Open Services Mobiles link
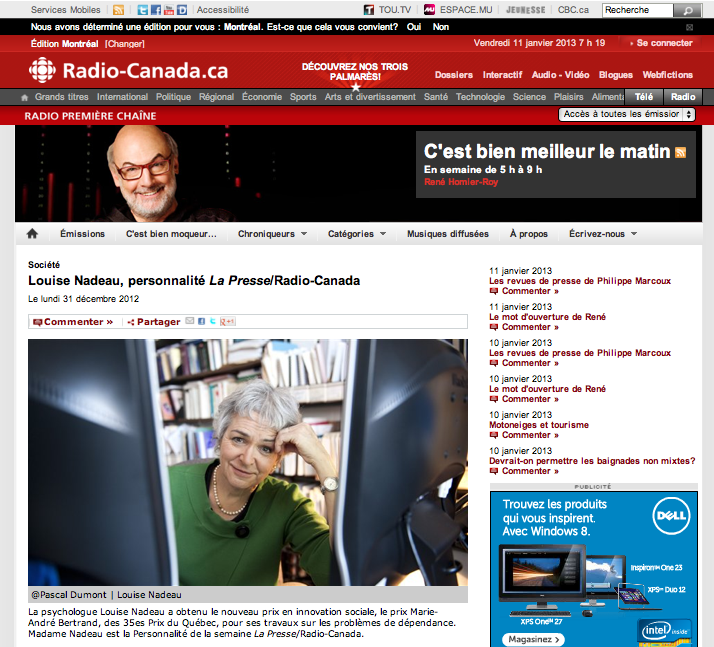Viewport: 714px width, 647px height. (66, 10)
